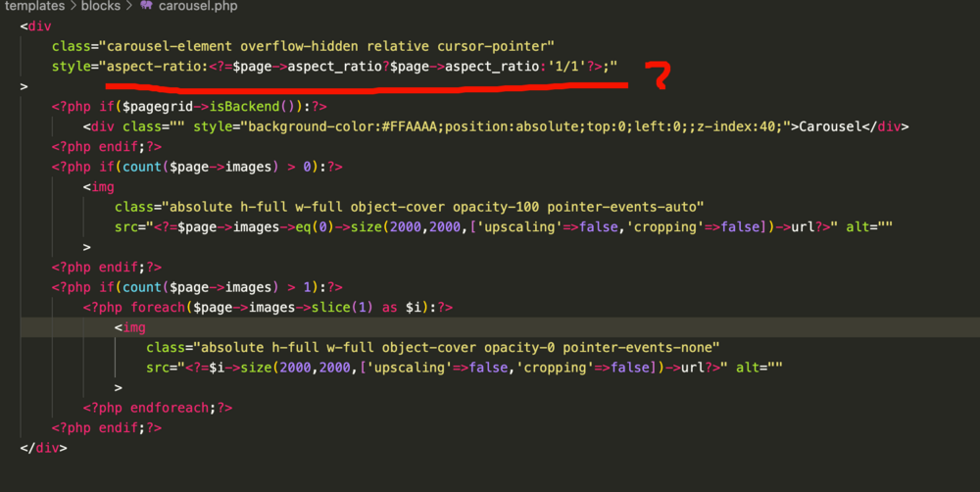Click the PHP elephant icon beside carousel.php
The height and width of the screenshot is (492, 980).
tap(146, 5)
